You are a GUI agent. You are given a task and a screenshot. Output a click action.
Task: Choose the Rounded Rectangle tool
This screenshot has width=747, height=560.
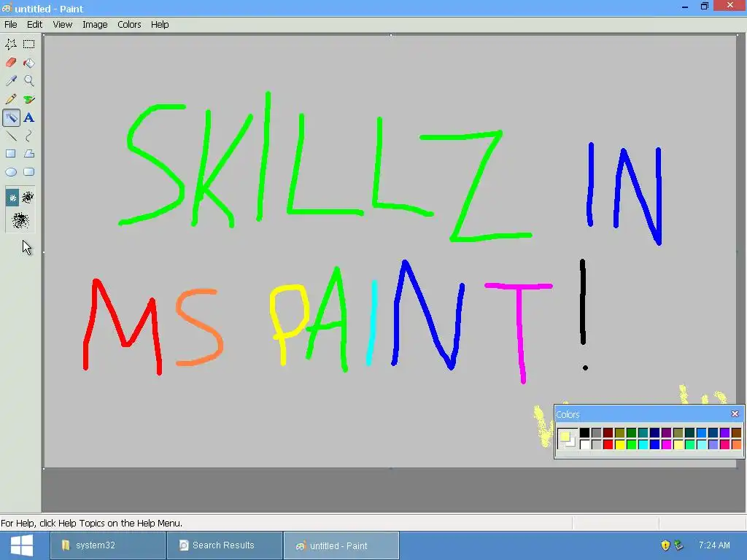pyautogui.click(x=29, y=172)
